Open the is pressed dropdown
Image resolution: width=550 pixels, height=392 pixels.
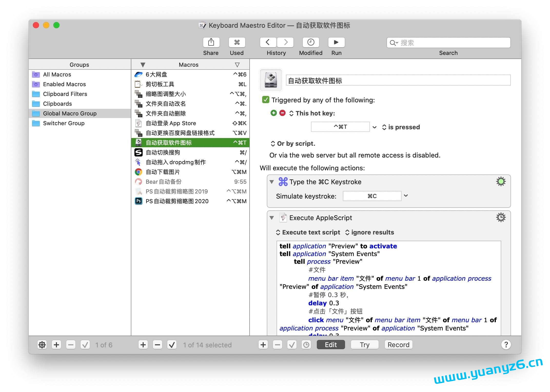point(401,127)
